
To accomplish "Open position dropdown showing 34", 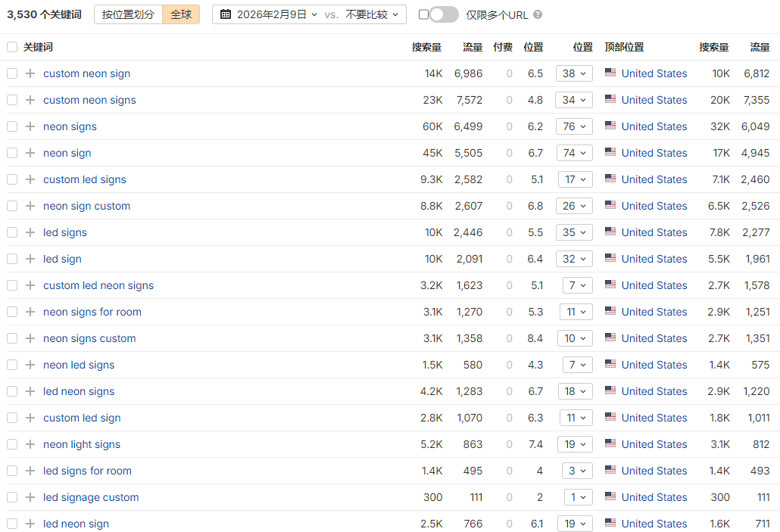I will [x=574, y=100].
